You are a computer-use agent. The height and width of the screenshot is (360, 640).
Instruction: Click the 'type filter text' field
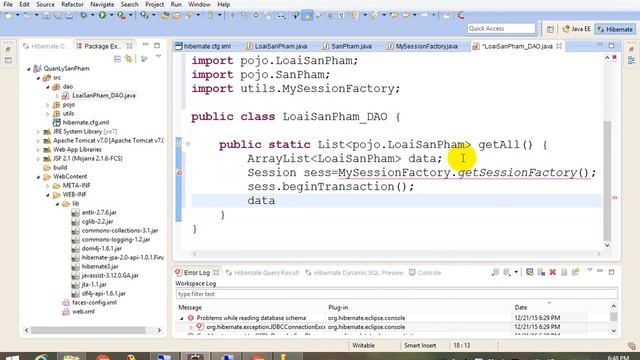[x=397, y=294]
